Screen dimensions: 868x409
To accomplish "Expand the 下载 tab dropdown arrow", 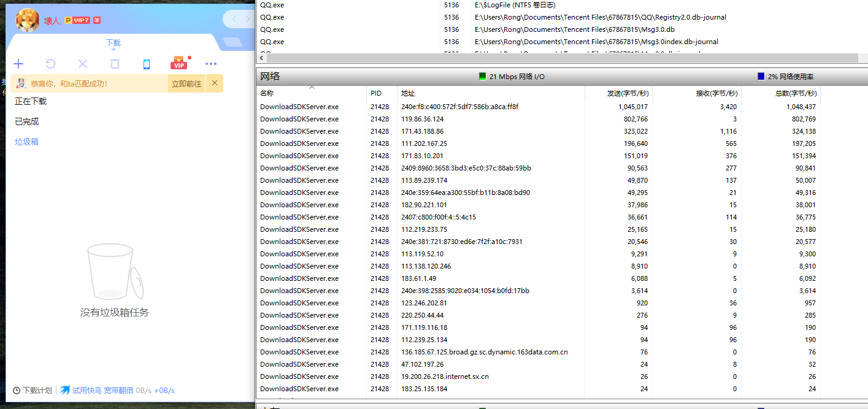I will [113, 49].
